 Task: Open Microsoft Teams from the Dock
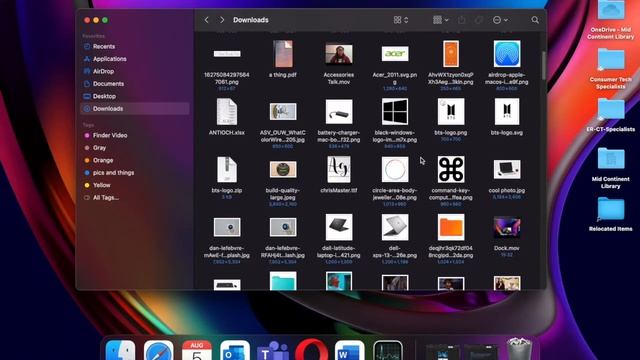[x=273, y=351]
